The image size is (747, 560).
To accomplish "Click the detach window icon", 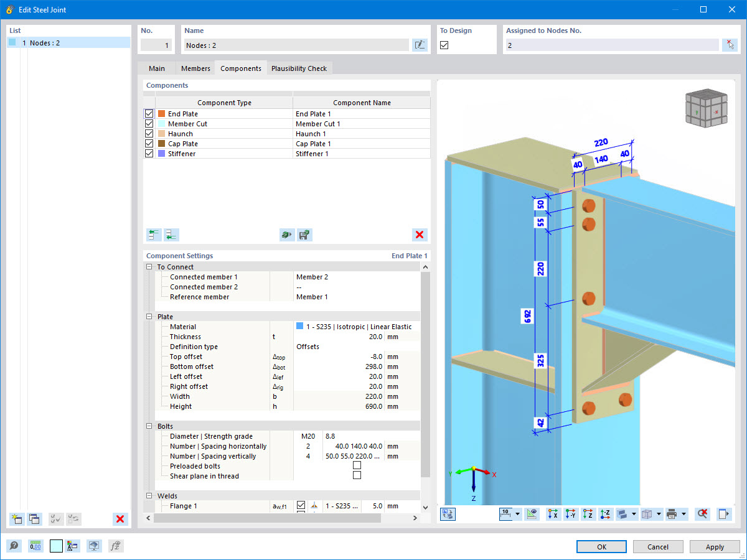I will 723,514.
